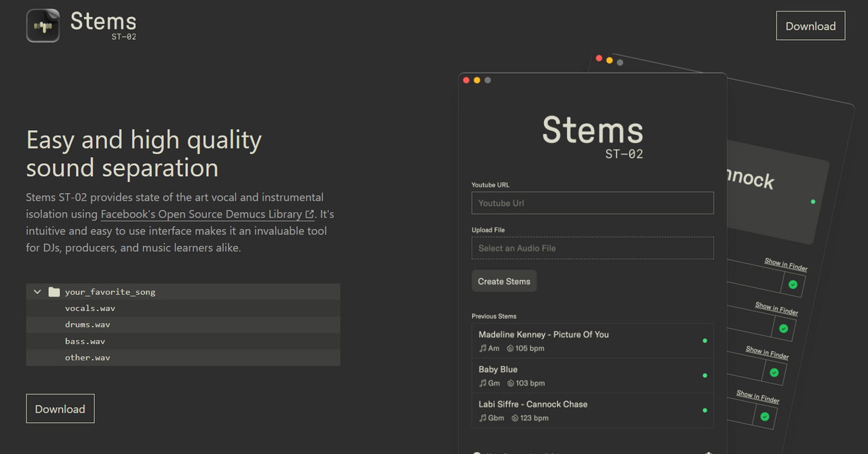Click the green dot on the back window song card
This screenshot has width=868, height=454.
point(813,201)
